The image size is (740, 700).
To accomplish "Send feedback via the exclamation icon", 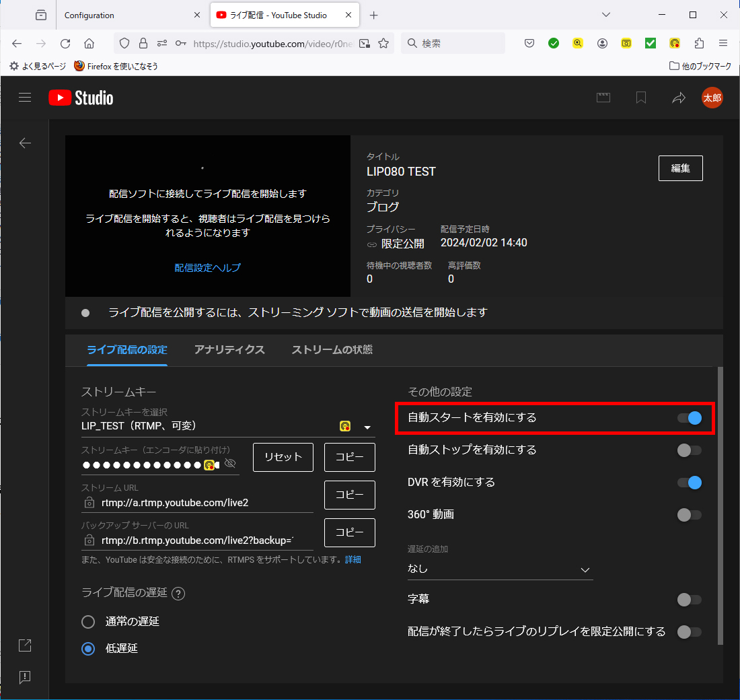I will [25, 677].
